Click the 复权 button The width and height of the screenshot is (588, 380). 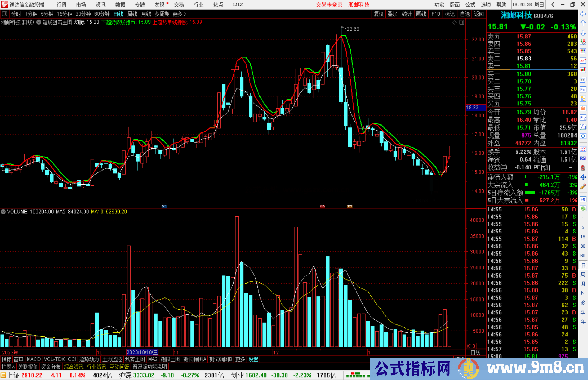click(x=379, y=14)
